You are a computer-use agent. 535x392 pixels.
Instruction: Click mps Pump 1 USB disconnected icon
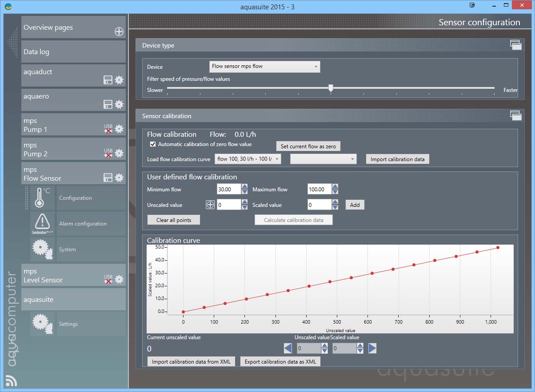pyautogui.click(x=108, y=129)
